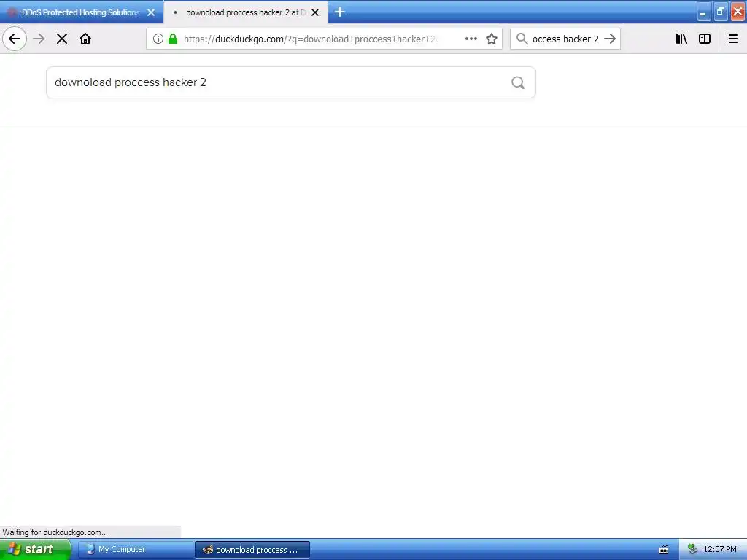Bookmark this page with the star

(492, 39)
